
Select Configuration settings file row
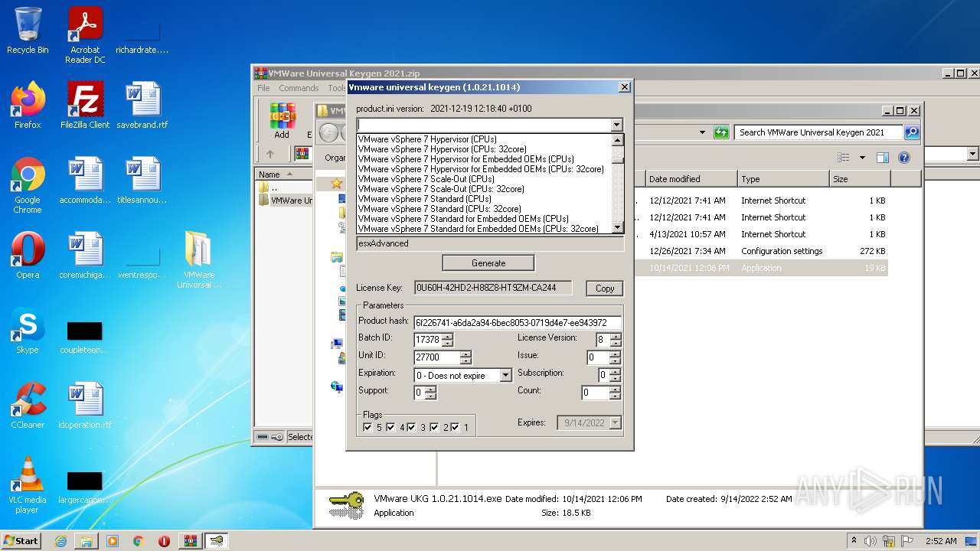coord(766,251)
